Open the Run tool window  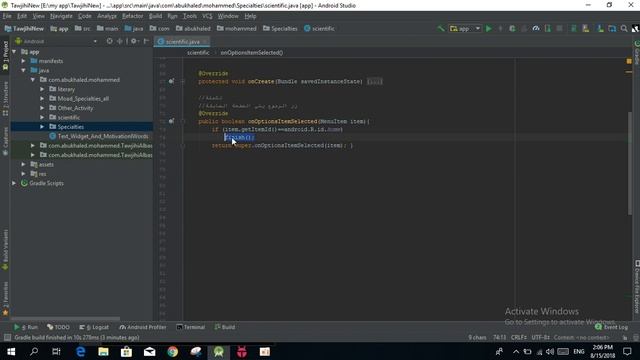pos(26,327)
